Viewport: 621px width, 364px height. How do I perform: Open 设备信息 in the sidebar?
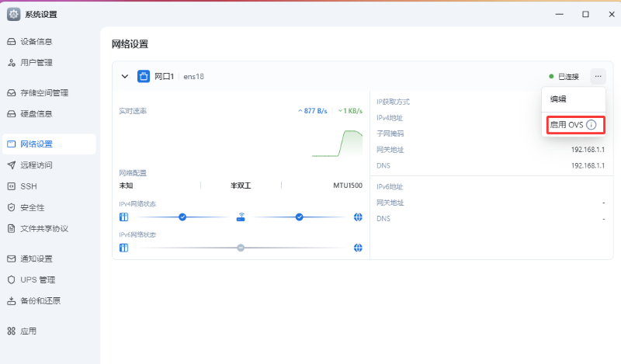[x=36, y=41]
